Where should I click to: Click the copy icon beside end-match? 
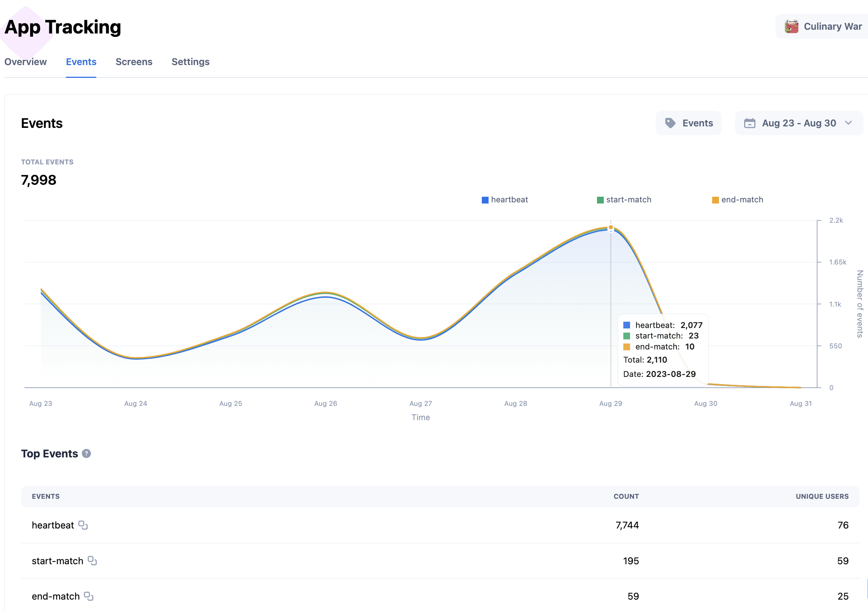[x=88, y=596]
